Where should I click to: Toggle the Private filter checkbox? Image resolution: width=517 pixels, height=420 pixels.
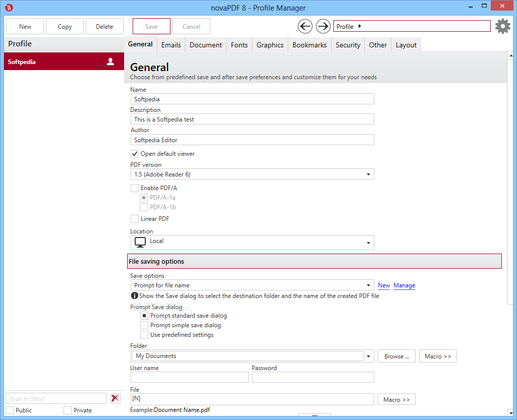tap(68, 410)
